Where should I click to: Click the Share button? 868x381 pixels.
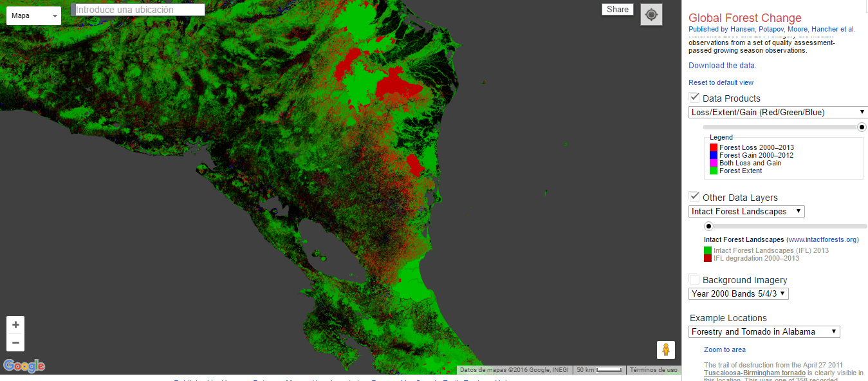[617, 9]
